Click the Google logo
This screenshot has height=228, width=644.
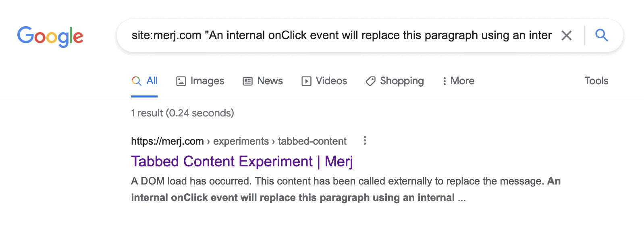pos(50,36)
